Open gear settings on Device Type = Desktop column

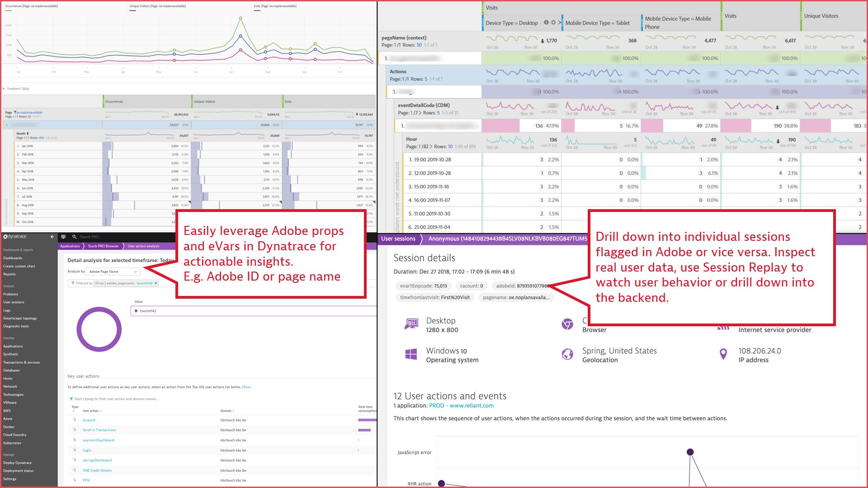point(553,23)
